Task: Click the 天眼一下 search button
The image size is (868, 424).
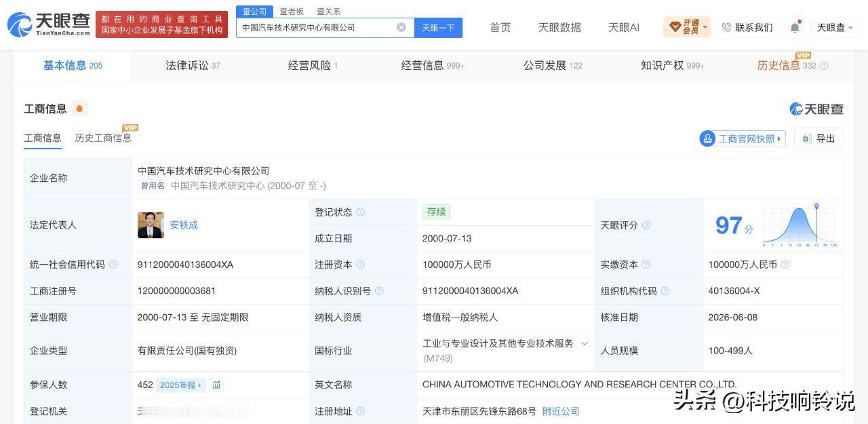Action: click(x=438, y=28)
